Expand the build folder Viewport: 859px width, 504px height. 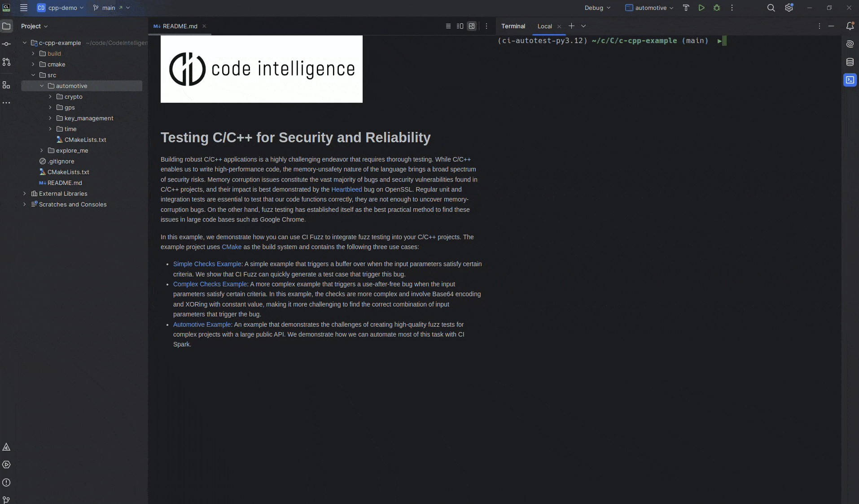(33, 53)
